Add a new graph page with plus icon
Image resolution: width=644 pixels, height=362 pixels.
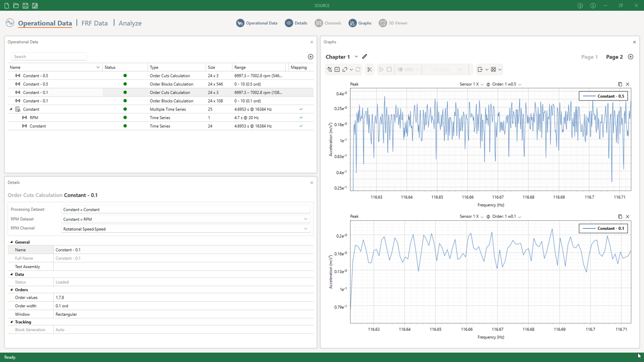pyautogui.click(x=630, y=57)
